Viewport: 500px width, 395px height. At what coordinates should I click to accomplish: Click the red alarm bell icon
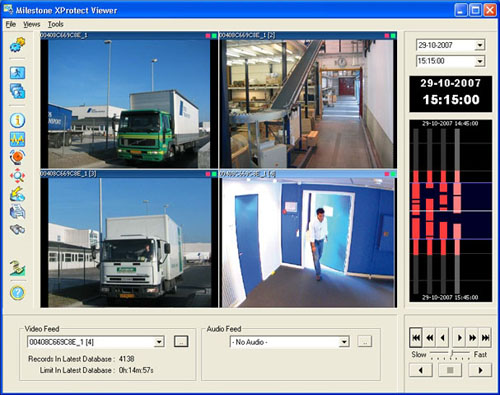[x=17, y=157]
